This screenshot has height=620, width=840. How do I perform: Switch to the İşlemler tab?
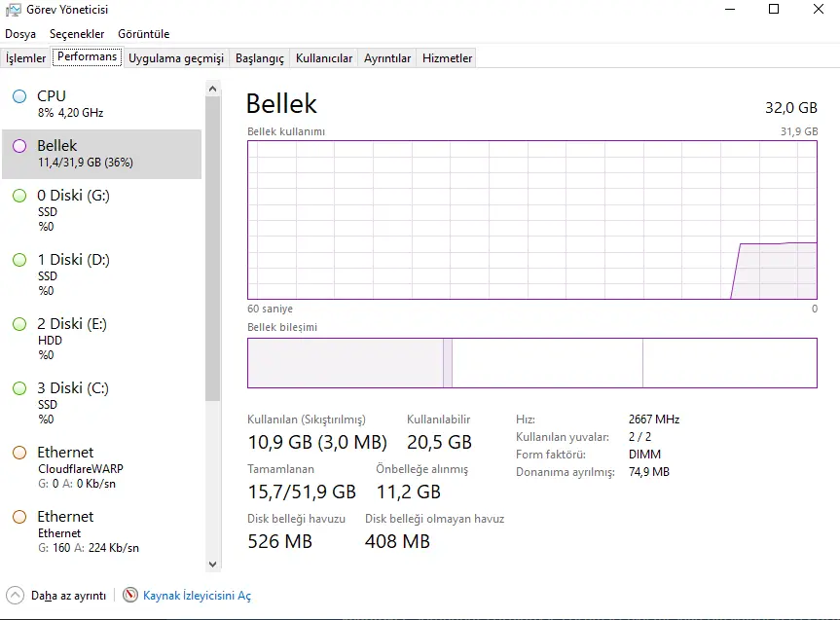pos(25,57)
